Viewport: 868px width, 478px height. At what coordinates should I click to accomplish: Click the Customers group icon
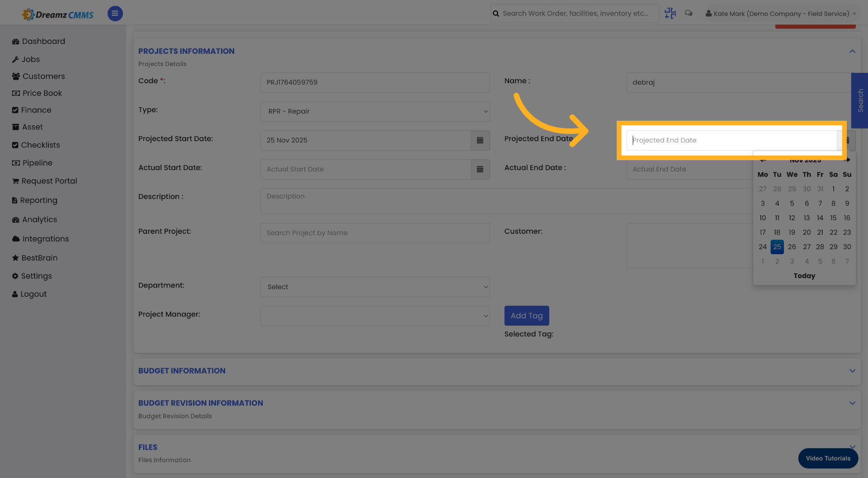(16, 76)
